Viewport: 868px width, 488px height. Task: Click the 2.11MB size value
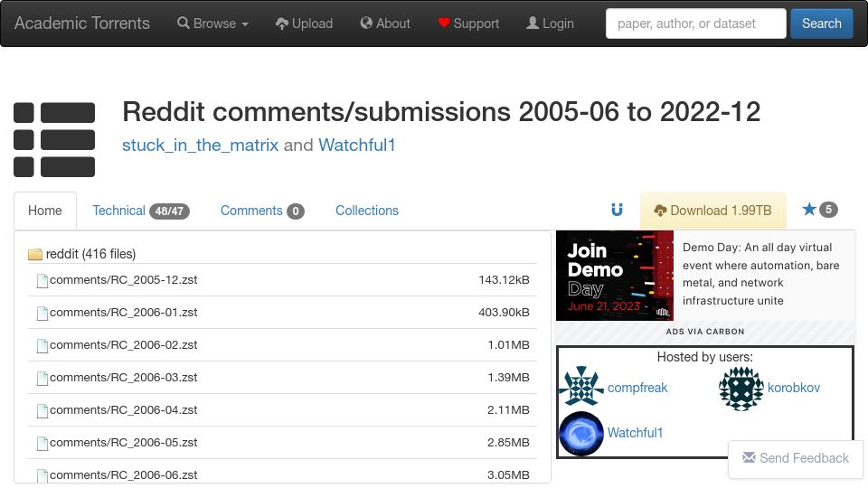(x=508, y=410)
